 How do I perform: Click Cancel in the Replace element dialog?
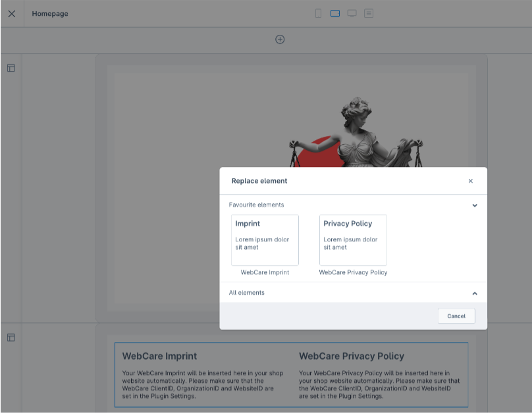[x=456, y=316]
